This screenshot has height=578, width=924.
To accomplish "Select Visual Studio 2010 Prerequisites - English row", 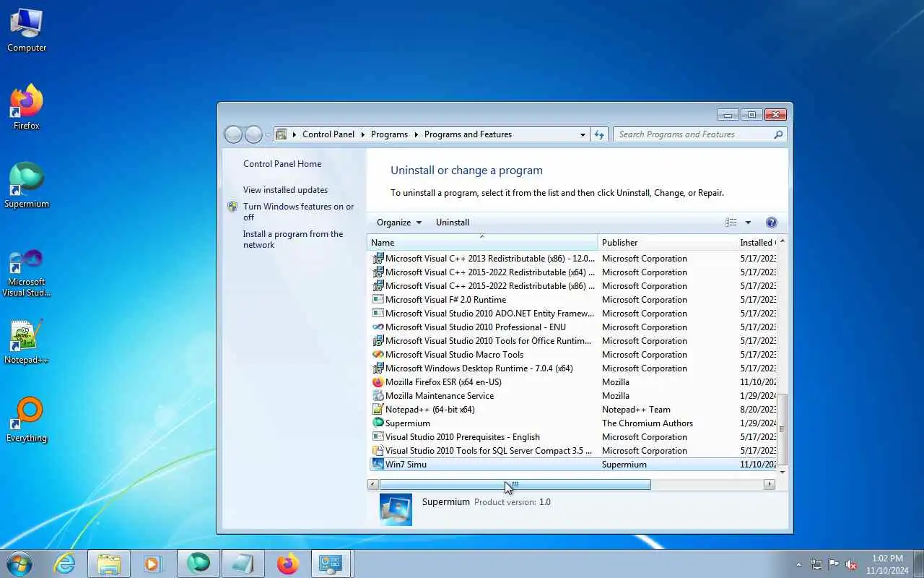I will [572, 437].
